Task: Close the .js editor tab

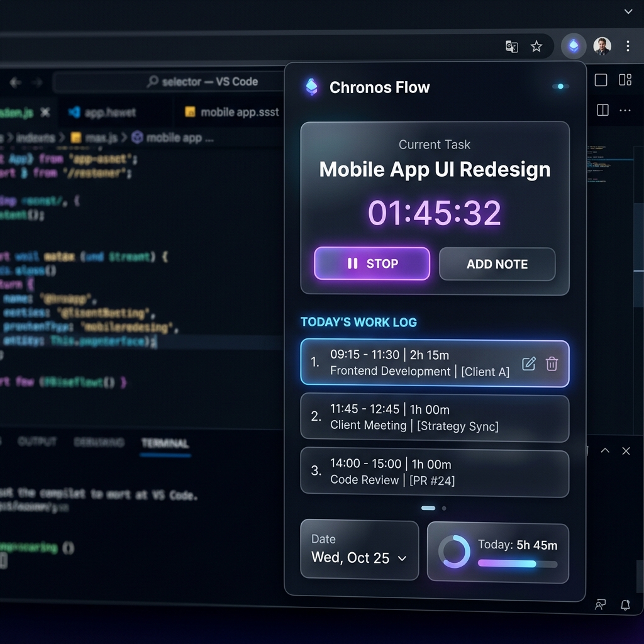Action: pos(45,112)
